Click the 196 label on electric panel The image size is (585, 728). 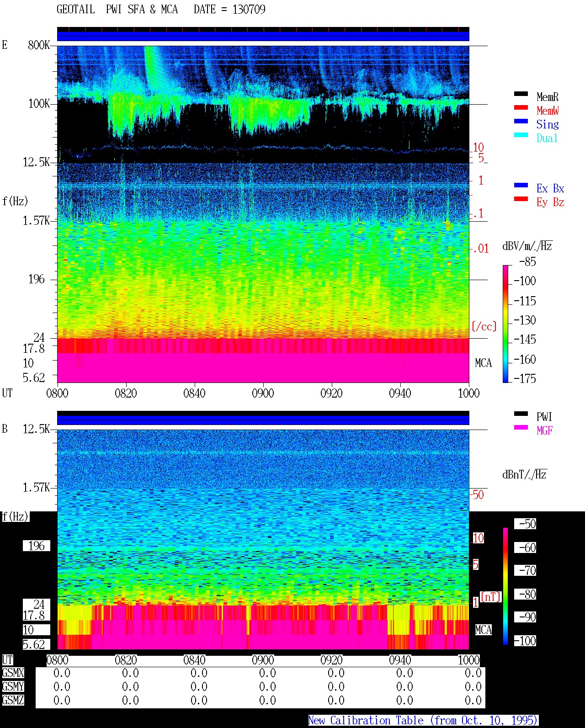[x=37, y=279]
